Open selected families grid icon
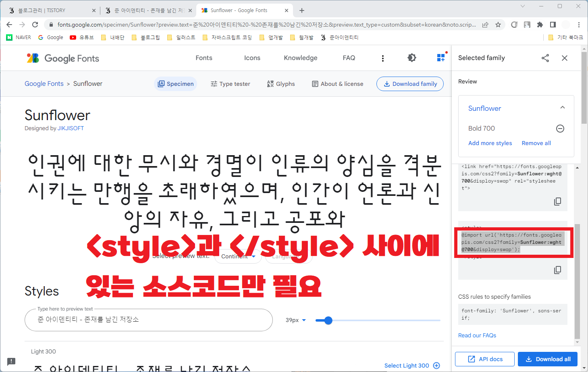Screen dimensions: 588x372 (x=442, y=57)
